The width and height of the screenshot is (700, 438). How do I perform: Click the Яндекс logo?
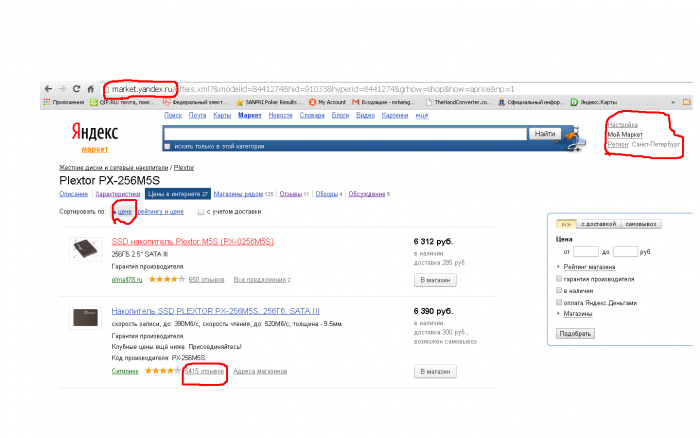(x=95, y=132)
